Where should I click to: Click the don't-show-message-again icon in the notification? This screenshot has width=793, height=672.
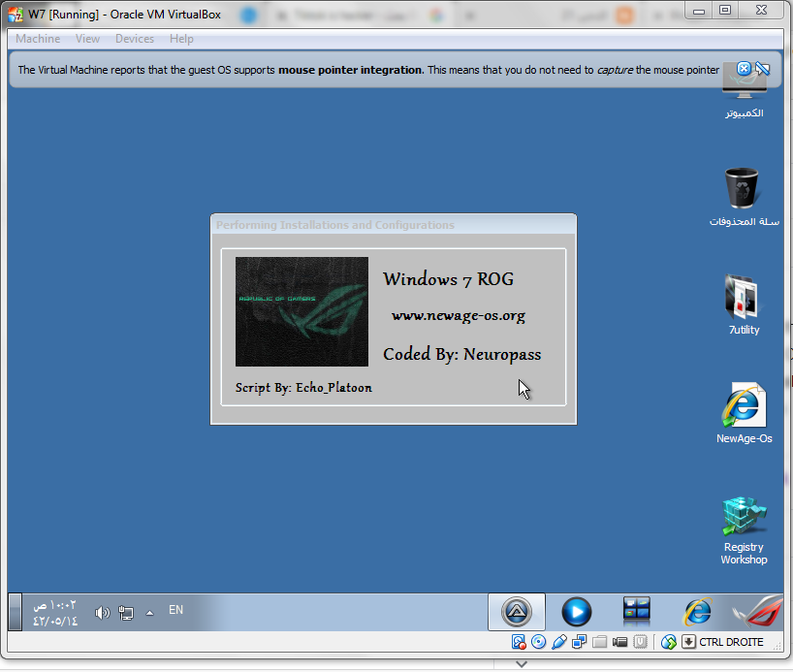(x=762, y=68)
